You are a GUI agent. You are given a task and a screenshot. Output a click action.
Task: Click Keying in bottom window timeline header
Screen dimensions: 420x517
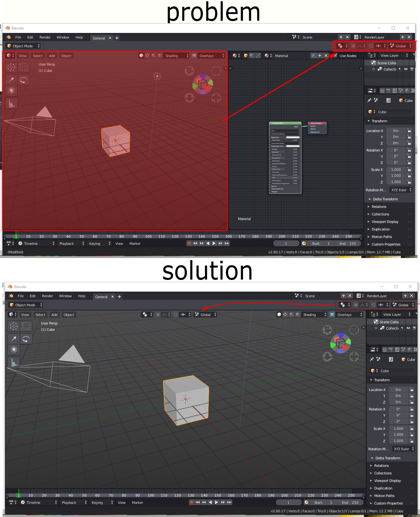[102, 503]
